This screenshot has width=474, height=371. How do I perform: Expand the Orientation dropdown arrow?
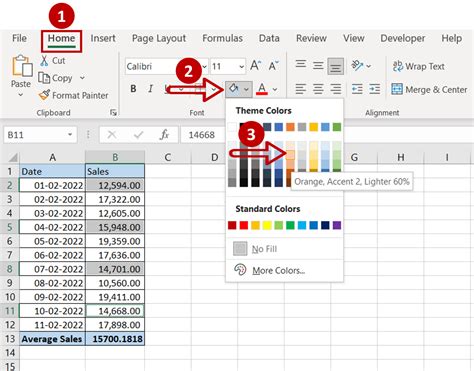pyautogui.click(x=369, y=66)
